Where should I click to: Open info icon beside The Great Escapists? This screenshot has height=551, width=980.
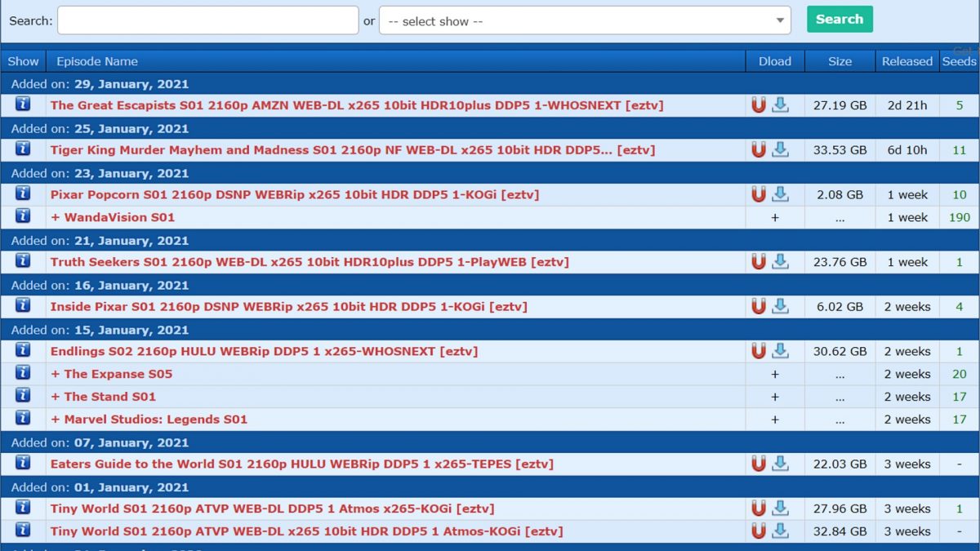click(x=23, y=104)
